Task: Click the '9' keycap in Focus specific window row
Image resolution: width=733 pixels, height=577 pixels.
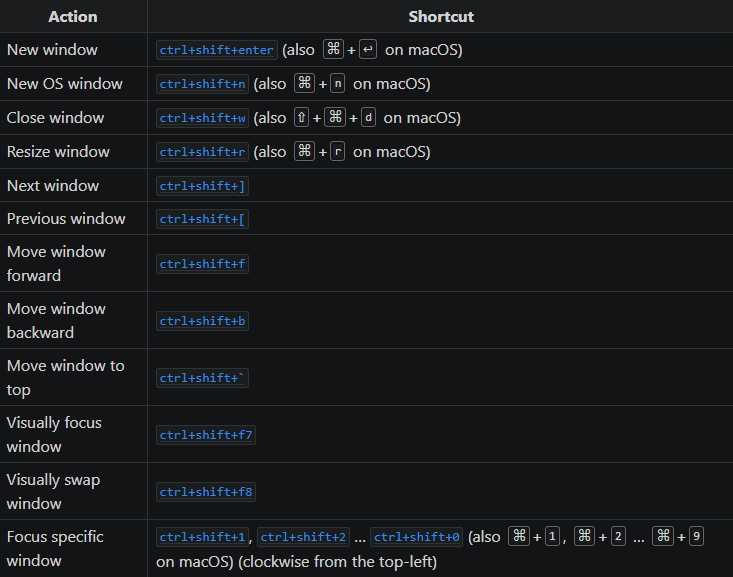Action: click(696, 537)
